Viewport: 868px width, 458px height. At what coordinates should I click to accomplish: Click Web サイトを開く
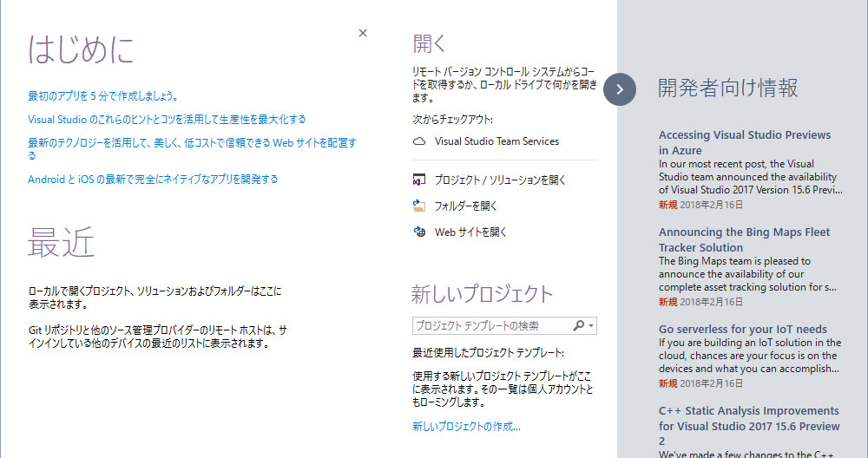click(x=470, y=232)
